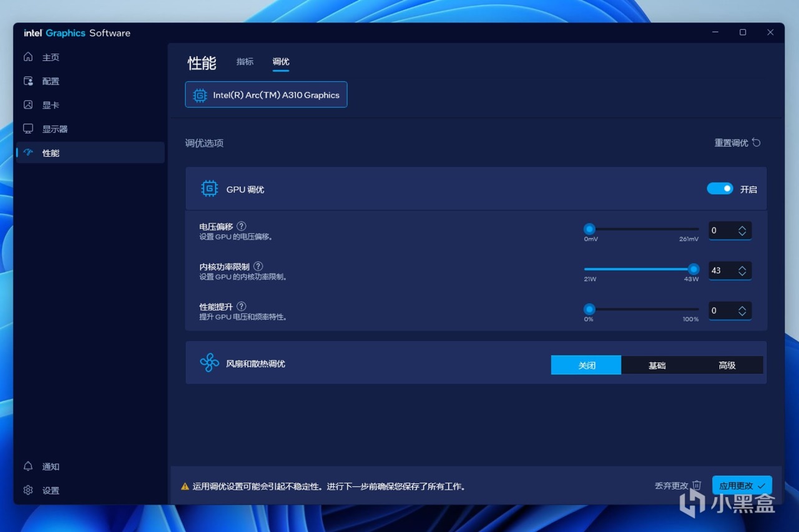This screenshot has width=799, height=532.
Task: Click the 电压偏移 value stepper arrows
Action: point(742,231)
